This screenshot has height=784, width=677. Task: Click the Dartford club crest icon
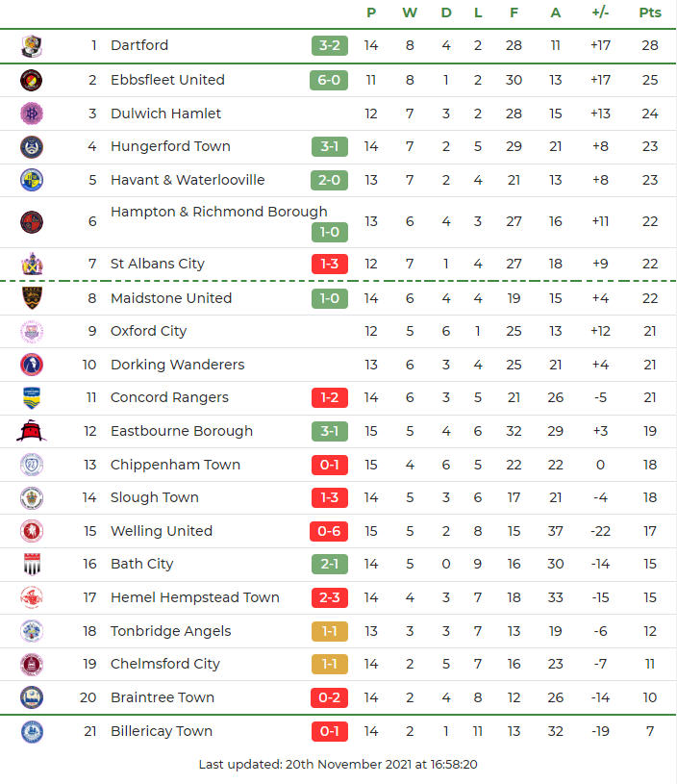pyautogui.click(x=32, y=45)
